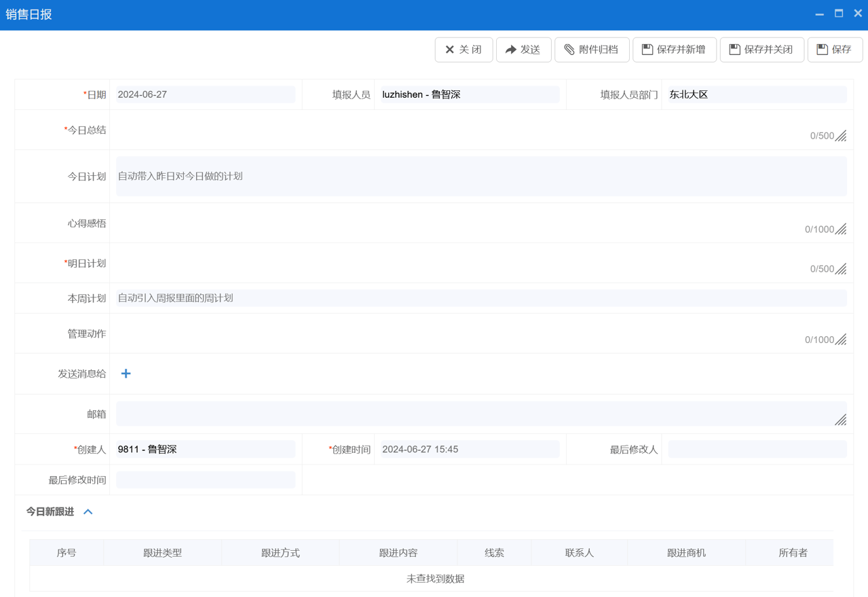Click the paperclip icon on 附件归档 button
The width and height of the screenshot is (868, 597).
coord(570,49)
